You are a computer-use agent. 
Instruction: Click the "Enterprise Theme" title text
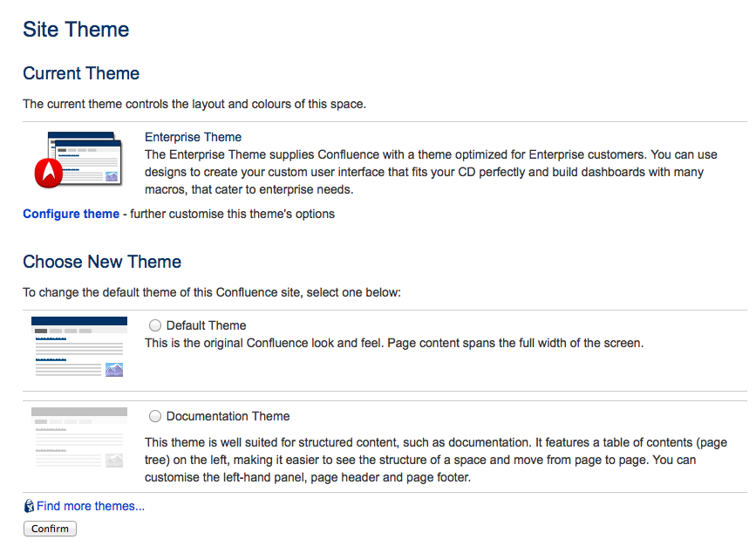click(193, 137)
